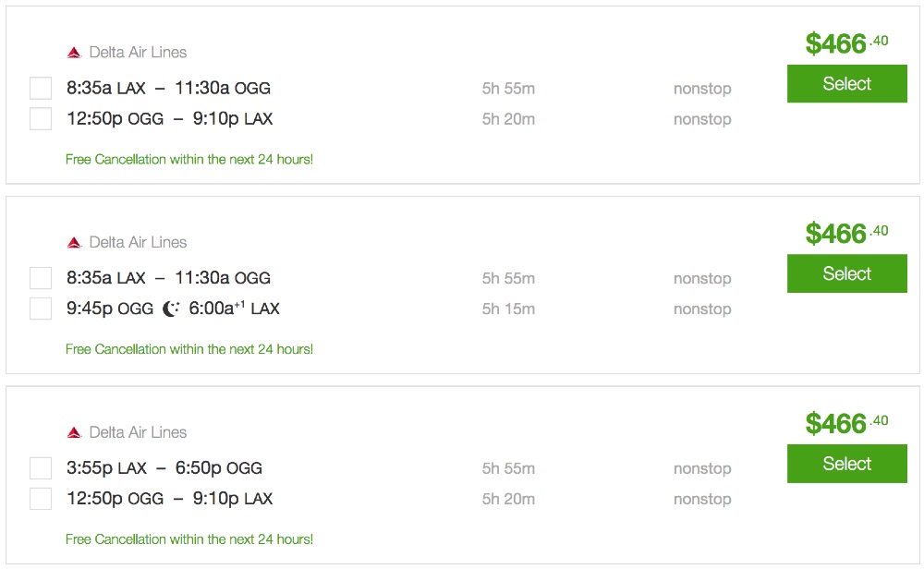
Task: Check the 8:35a LAX–OGG box in second card
Action: (x=41, y=278)
